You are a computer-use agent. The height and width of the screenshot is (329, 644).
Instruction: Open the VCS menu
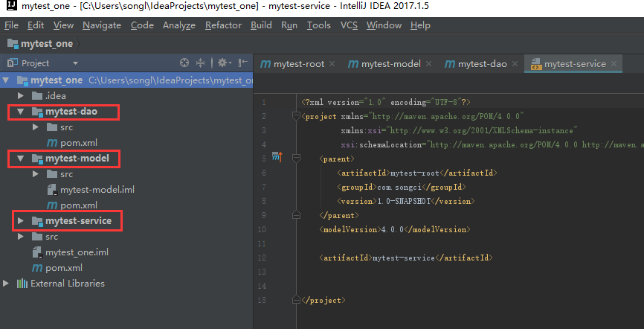(x=349, y=25)
